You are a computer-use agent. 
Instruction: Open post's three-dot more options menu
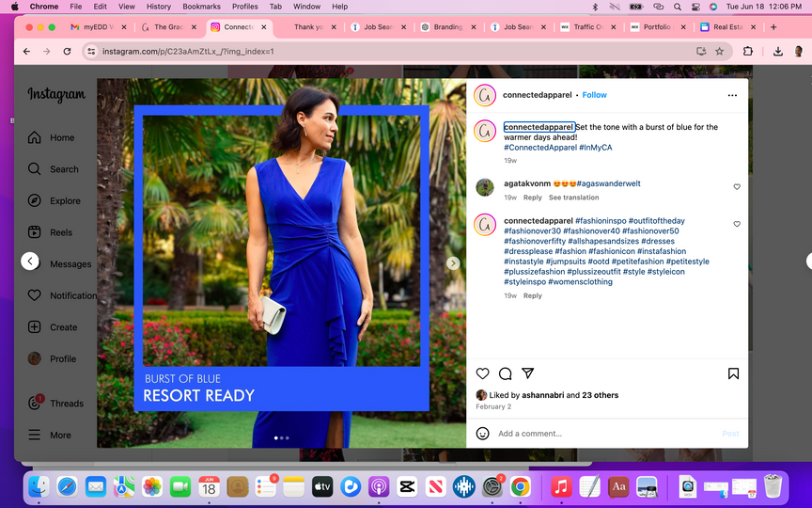(x=732, y=95)
